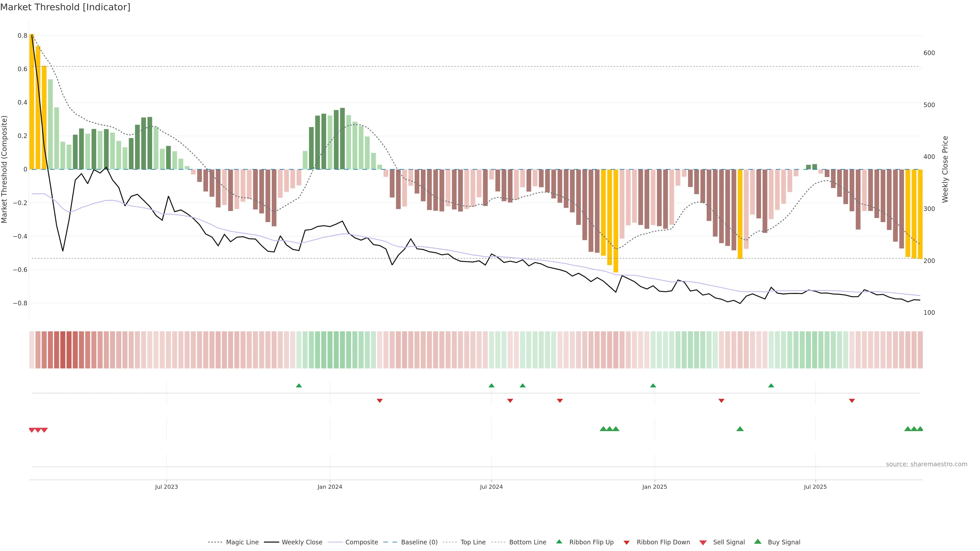
Task: Click the lone buy signal marker before Jul 2025
Action: [740, 429]
